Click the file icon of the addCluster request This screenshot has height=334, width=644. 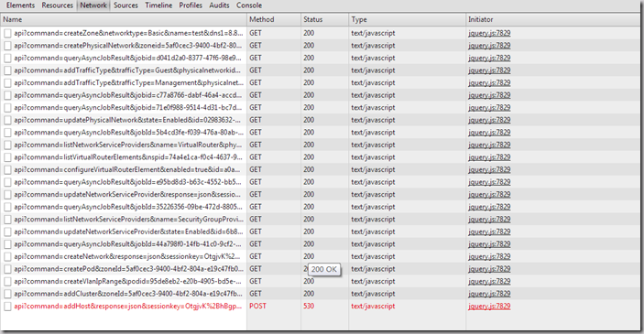[x=7, y=294]
